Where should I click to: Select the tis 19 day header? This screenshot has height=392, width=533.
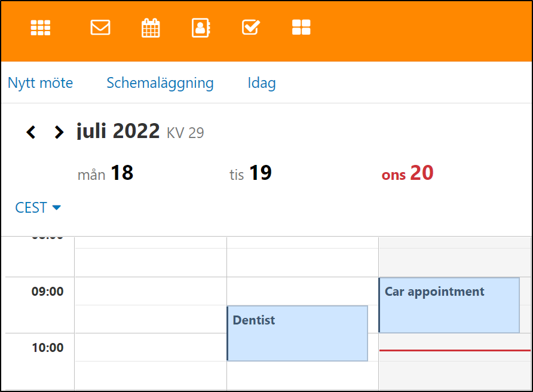point(251,173)
